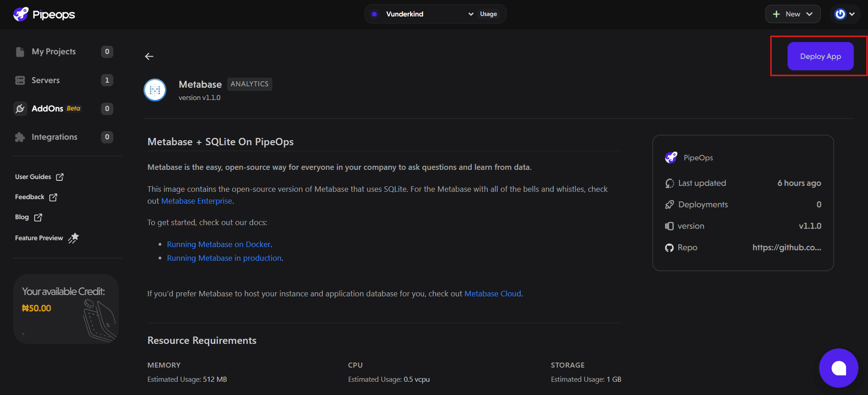Expand the New dropdown menu
This screenshot has height=395, width=868.
[x=793, y=14]
